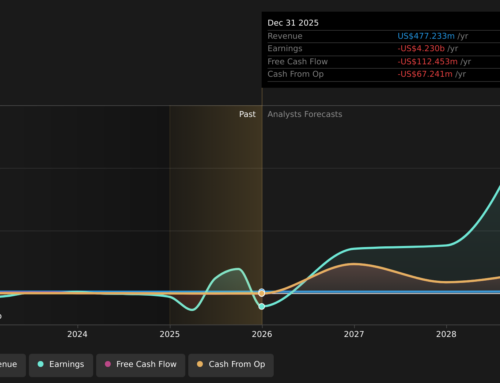Click the teal Earnings data point at 2026
This screenshot has height=383, width=500.
point(262,306)
